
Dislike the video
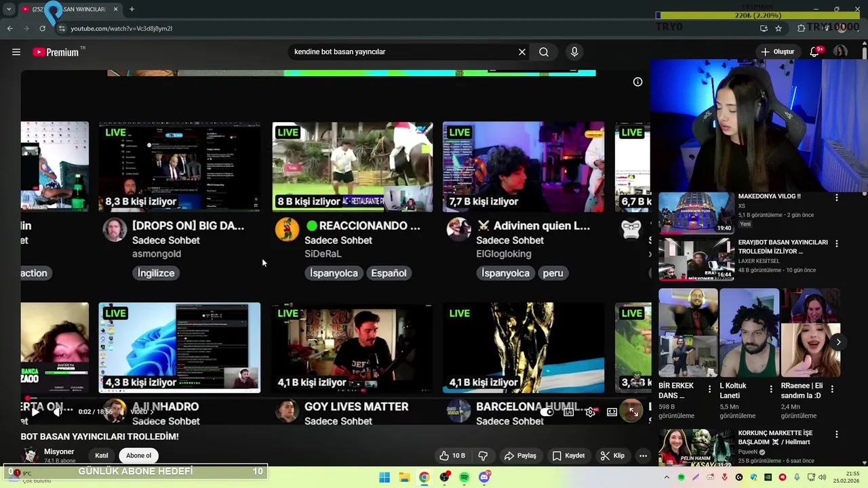click(x=483, y=456)
